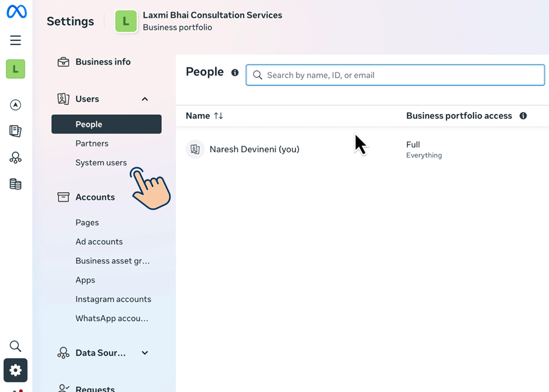The image size is (549, 392).
Task: Click the briefcase icon beside Business info
Action: click(63, 62)
